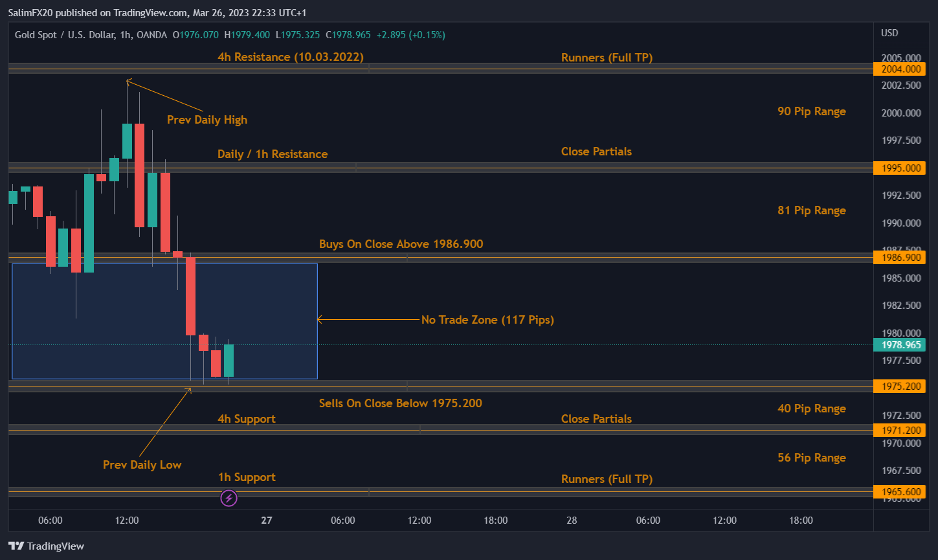This screenshot has height=560, width=938.
Task: Click the '4h Resistance (10.03.2022)' annotation
Action: tap(291, 57)
